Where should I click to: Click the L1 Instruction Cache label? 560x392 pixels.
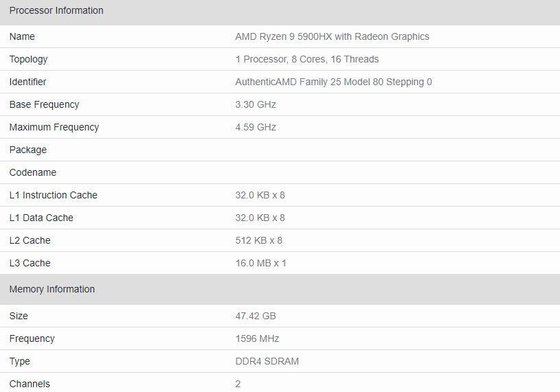click(x=53, y=195)
